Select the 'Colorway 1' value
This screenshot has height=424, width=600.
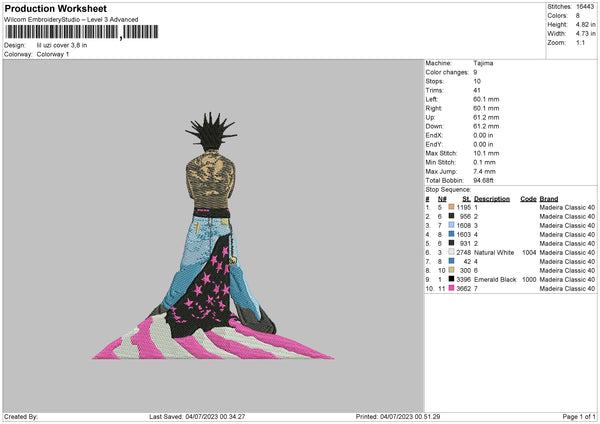click(53, 54)
